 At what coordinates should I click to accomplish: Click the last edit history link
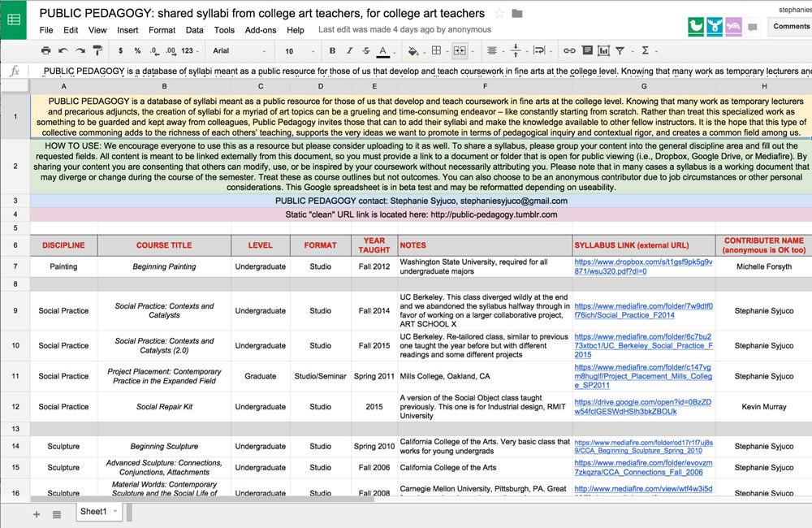(x=404, y=29)
